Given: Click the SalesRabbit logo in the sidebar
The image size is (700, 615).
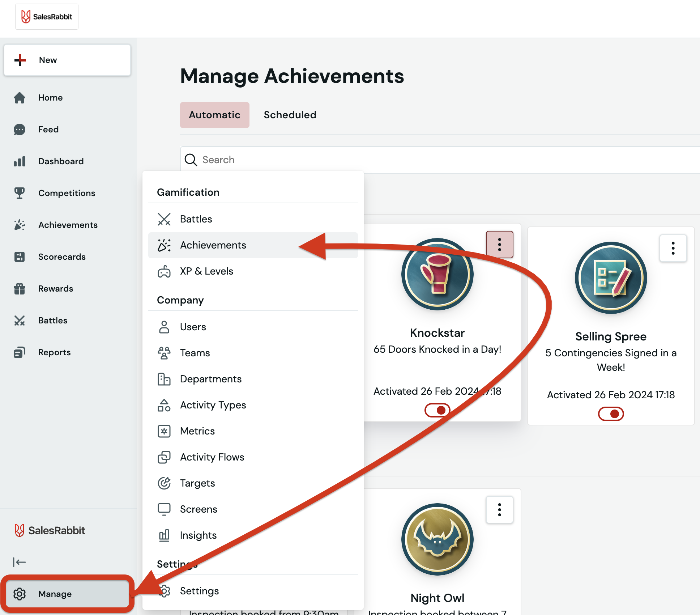Looking at the screenshot, I should [x=50, y=530].
